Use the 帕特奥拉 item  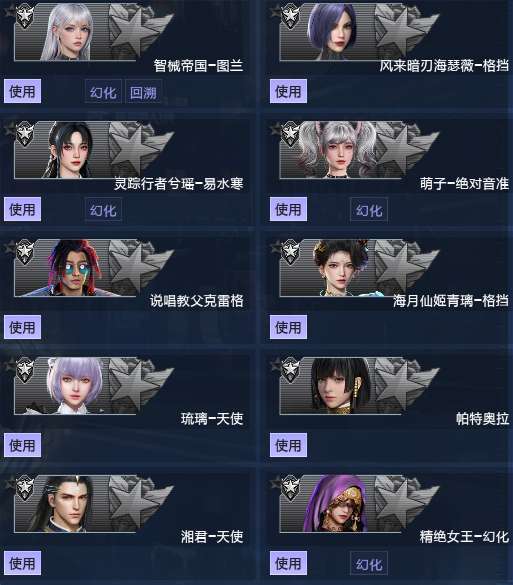point(288,445)
